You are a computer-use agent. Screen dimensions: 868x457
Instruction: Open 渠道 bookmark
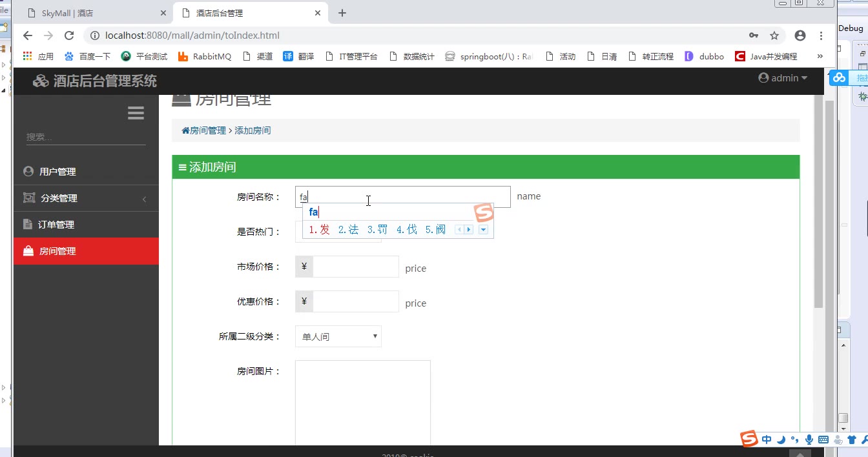pyautogui.click(x=257, y=56)
